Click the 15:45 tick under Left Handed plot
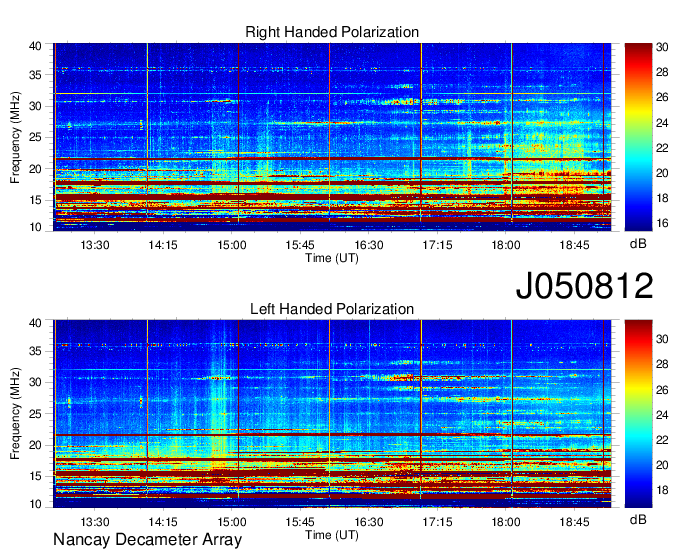This screenshot has width=680, height=552. coord(300,522)
